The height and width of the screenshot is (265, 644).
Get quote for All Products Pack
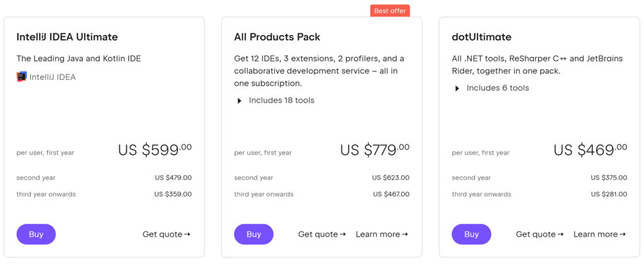[x=321, y=234]
